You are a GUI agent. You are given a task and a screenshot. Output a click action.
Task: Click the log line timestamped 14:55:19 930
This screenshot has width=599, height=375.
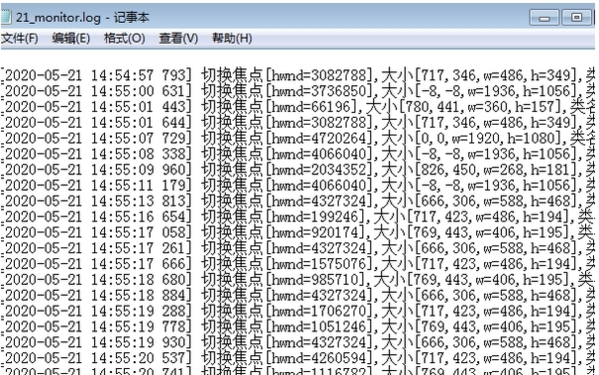[x=299, y=342]
